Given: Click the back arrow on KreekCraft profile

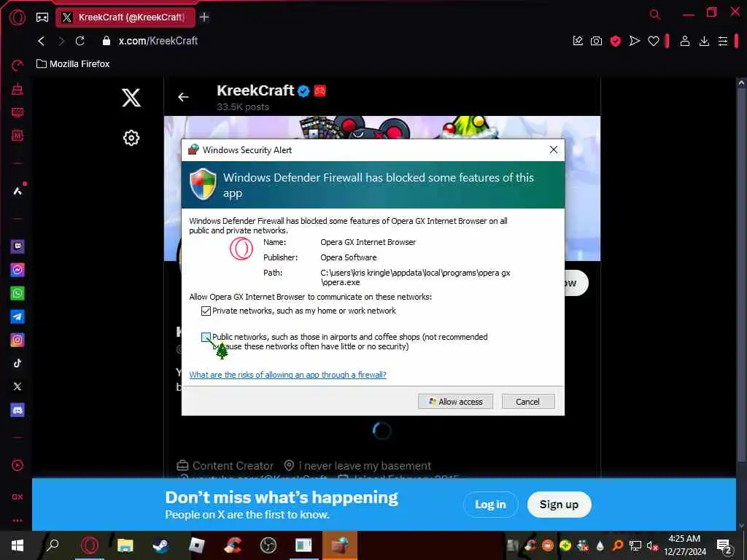Looking at the screenshot, I should click(x=183, y=97).
